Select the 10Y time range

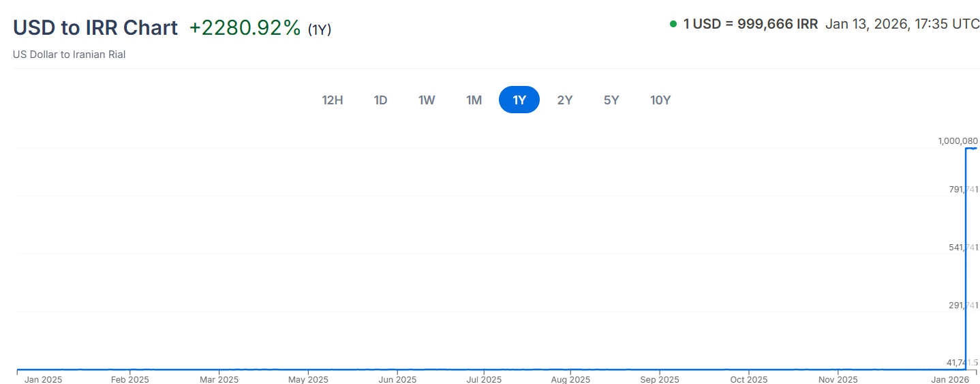[660, 100]
